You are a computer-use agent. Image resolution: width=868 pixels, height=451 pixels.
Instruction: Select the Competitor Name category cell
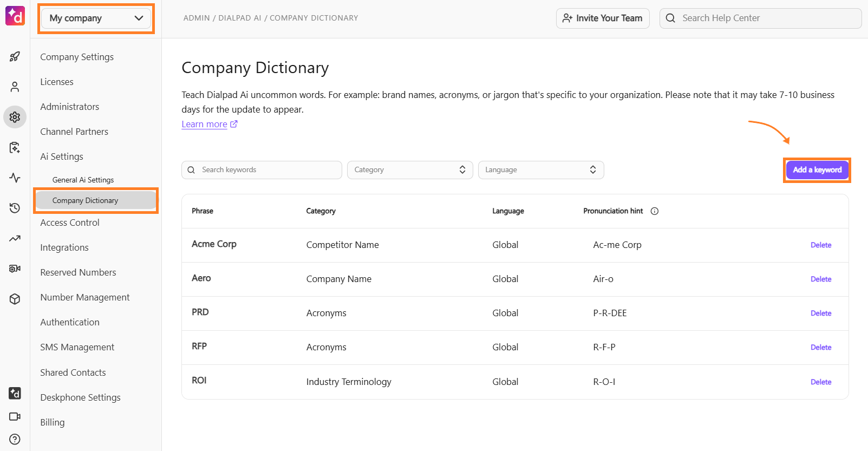[343, 245]
